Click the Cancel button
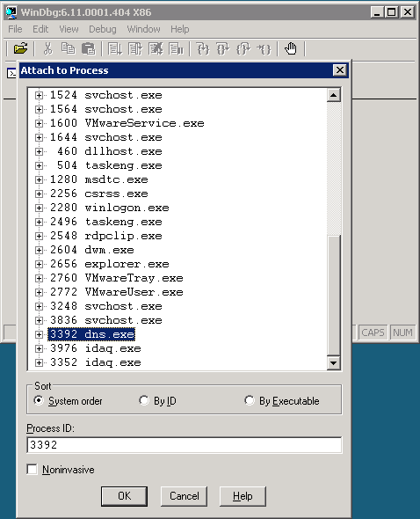 click(184, 496)
